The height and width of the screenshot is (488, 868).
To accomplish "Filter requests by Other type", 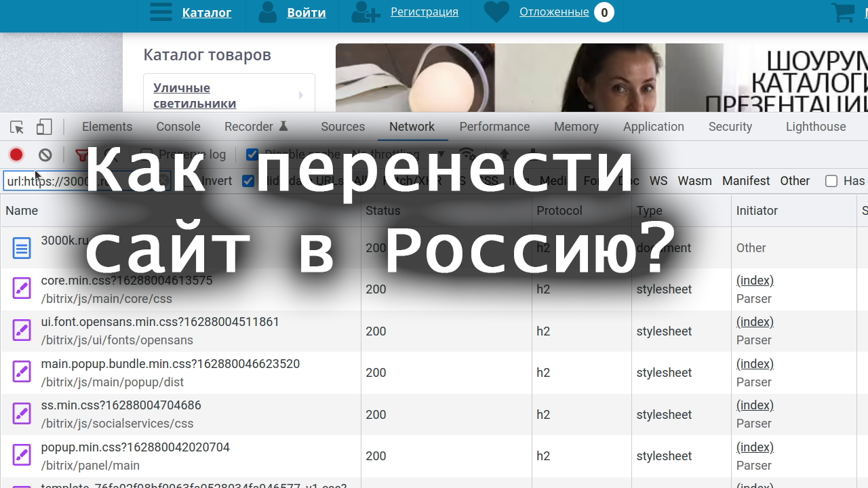I will (795, 181).
